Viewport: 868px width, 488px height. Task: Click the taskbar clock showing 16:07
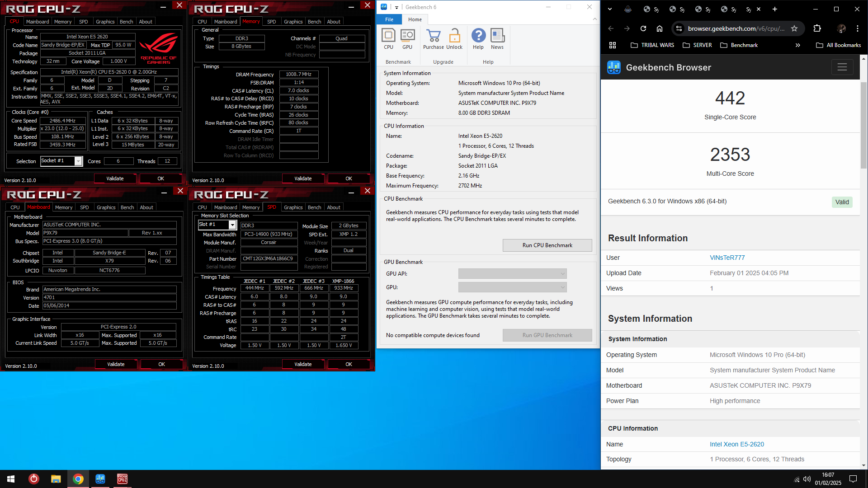point(828,479)
